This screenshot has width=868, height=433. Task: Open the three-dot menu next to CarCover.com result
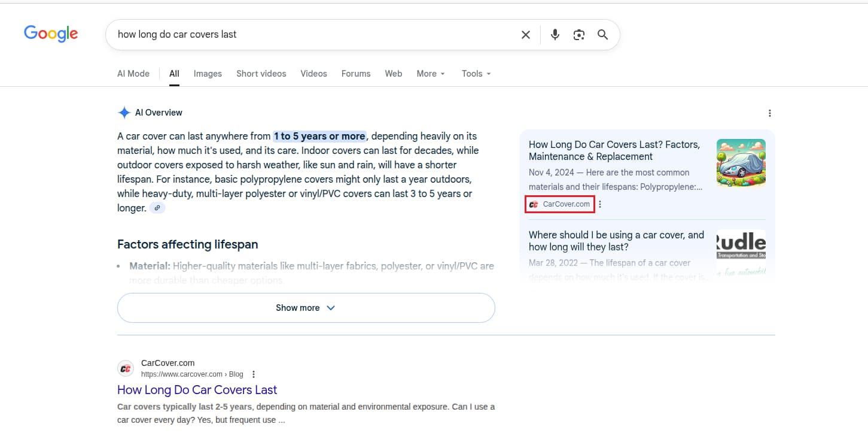click(253, 374)
